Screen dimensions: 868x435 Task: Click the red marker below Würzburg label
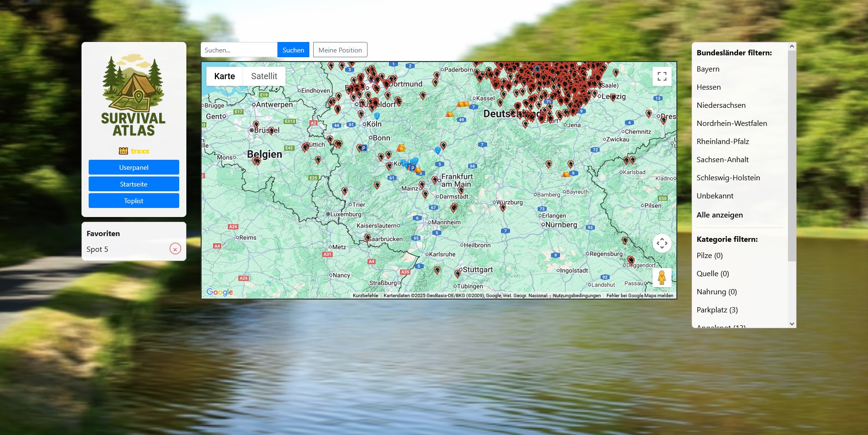click(502, 207)
